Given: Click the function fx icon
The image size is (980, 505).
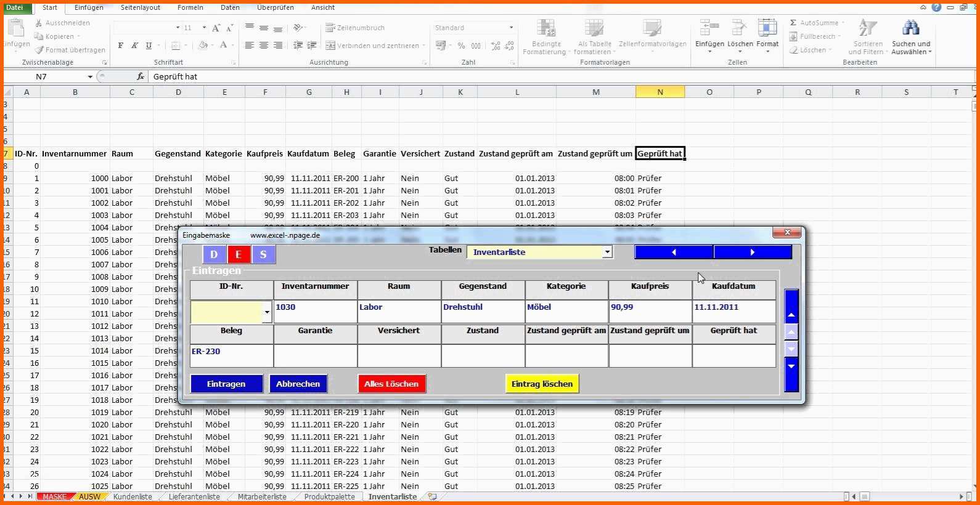Looking at the screenshot, I should pyautogui.click(x=141, y=76).
